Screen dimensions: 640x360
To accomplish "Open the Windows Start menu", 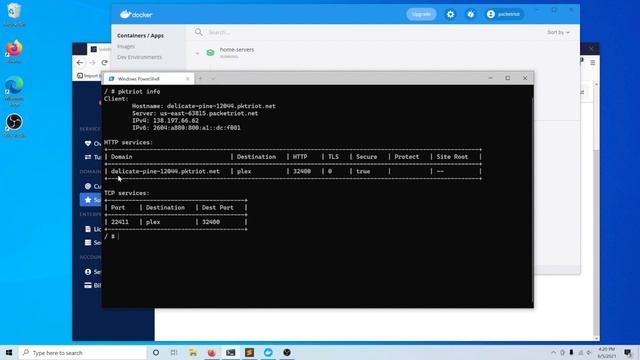I will pos(9,353).
